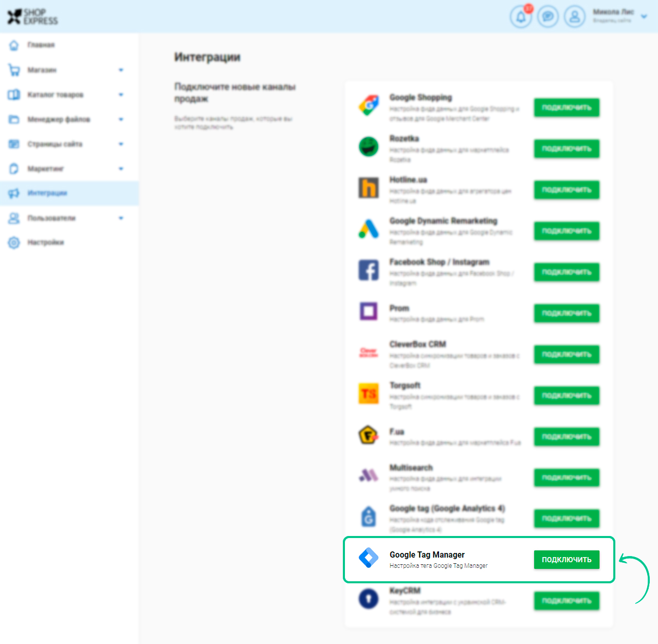
Task: Click the Prom logo icon
Action: [369, 311]
